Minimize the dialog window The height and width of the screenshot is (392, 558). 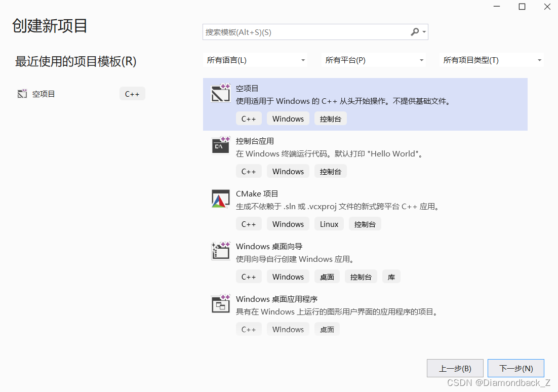(x=497, y=7)
